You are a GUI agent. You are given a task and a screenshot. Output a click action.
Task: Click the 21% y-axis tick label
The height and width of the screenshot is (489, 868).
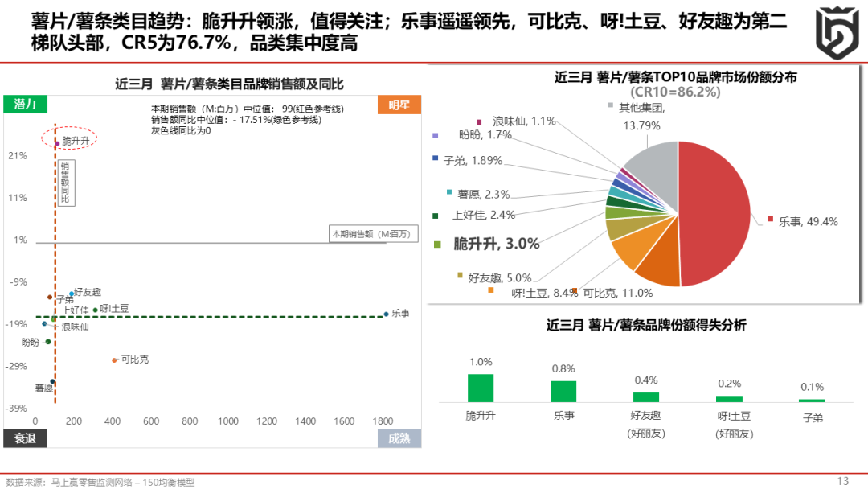(17, 155)
